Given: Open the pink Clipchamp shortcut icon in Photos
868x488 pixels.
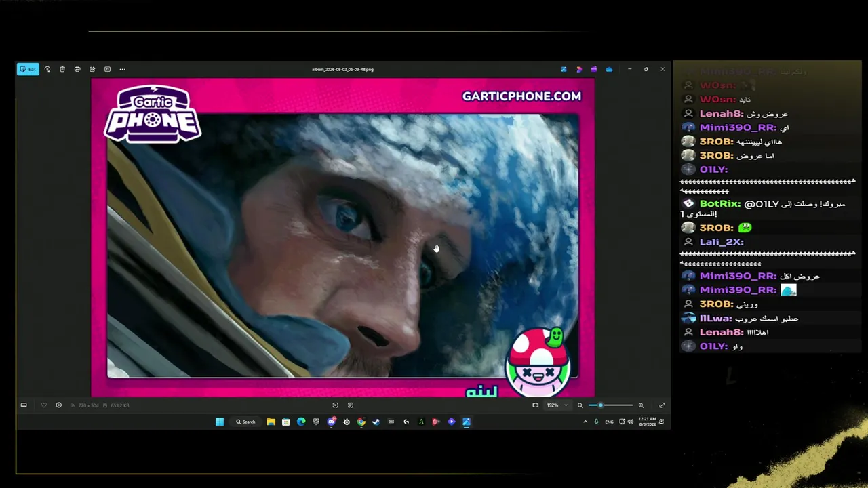Looking at the screenshot, I should tap(579, 69).
